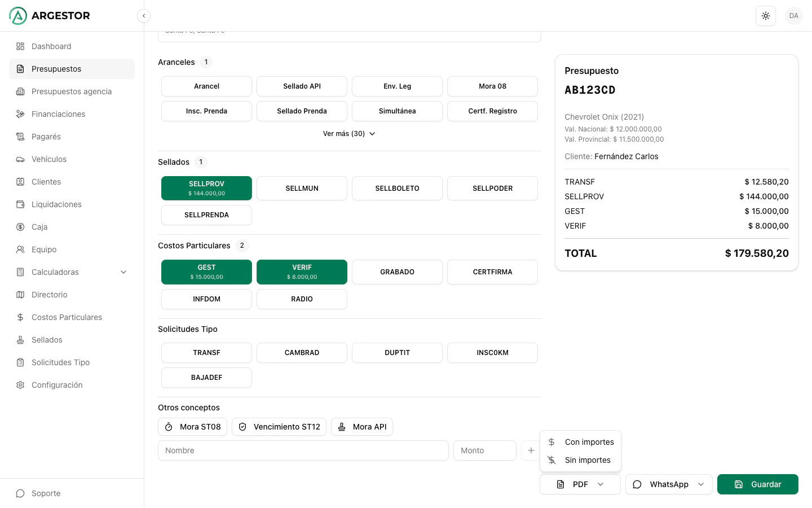The image size is (812, 508).
Task: Expand the Calculadoras submenu chevron
Action: click(123, 272)
